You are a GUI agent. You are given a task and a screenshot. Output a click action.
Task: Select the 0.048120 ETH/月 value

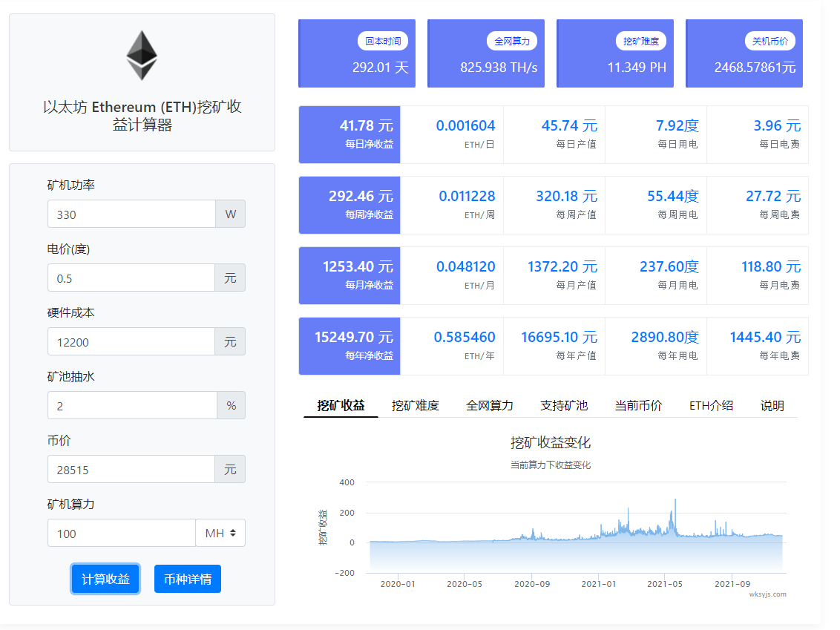pos(465,267)
